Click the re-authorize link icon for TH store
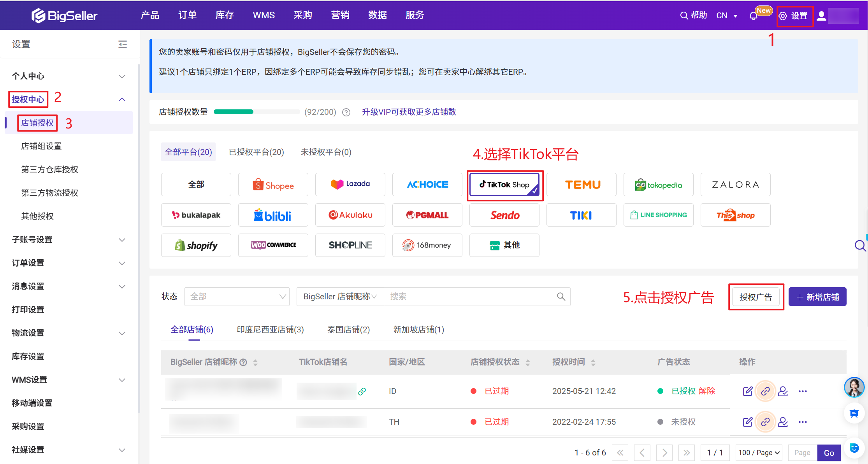This screenshot has height=464, width=868. point(765,422)
